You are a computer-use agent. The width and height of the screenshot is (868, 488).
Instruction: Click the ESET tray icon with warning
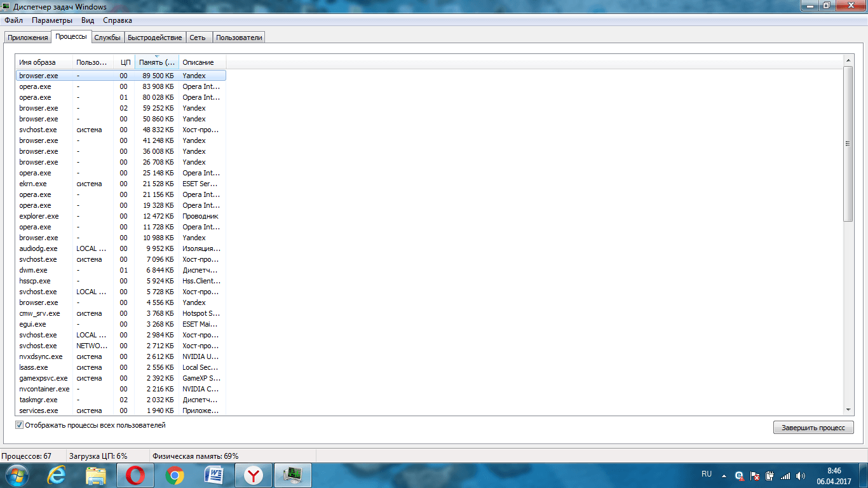tap(740, 475)
